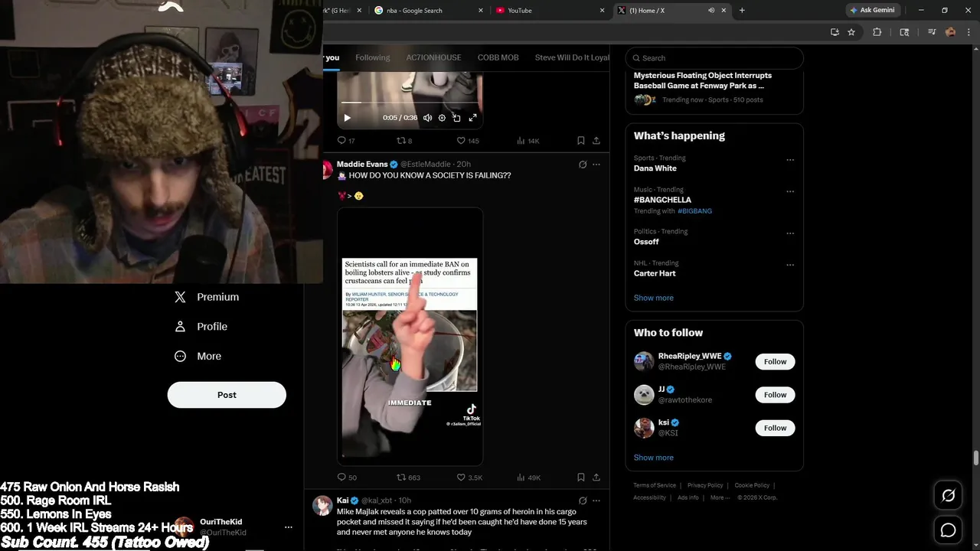Screen dimensions: 980x551
Task: Reply to Maddie Evans post with 50 comments
Action: pyautogui.click(x=347, y=478)
